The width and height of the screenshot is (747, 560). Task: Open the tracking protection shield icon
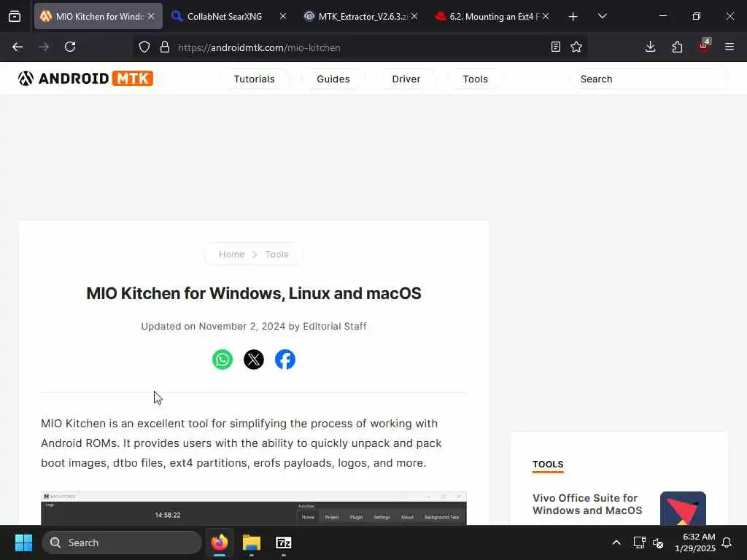[144, 47]
